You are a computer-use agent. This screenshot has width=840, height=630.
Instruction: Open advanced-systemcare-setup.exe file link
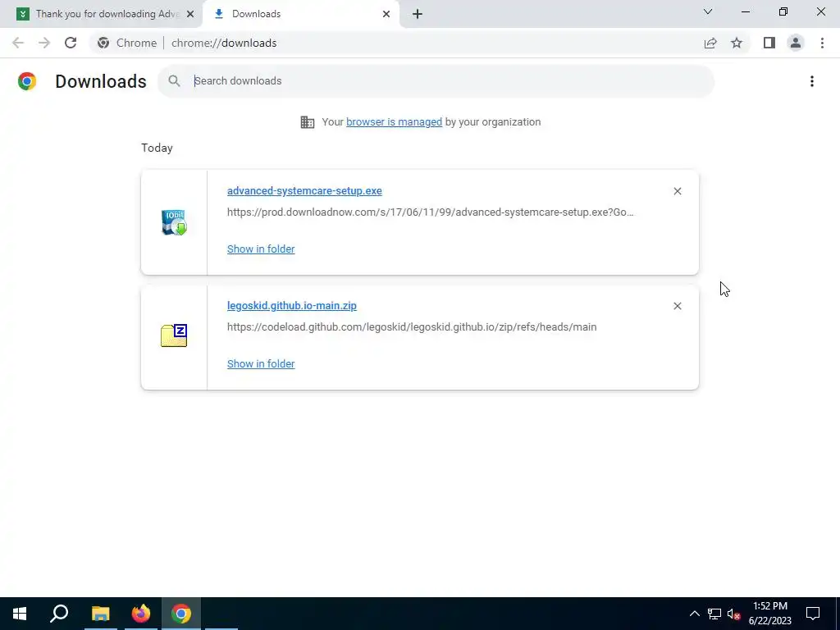(x=304, y=190)
